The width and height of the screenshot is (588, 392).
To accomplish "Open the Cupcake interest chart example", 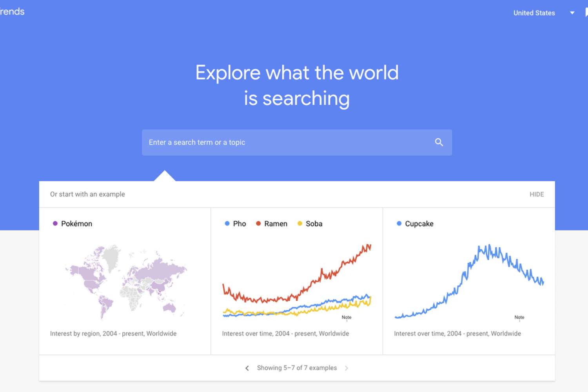I will (469, 281).
